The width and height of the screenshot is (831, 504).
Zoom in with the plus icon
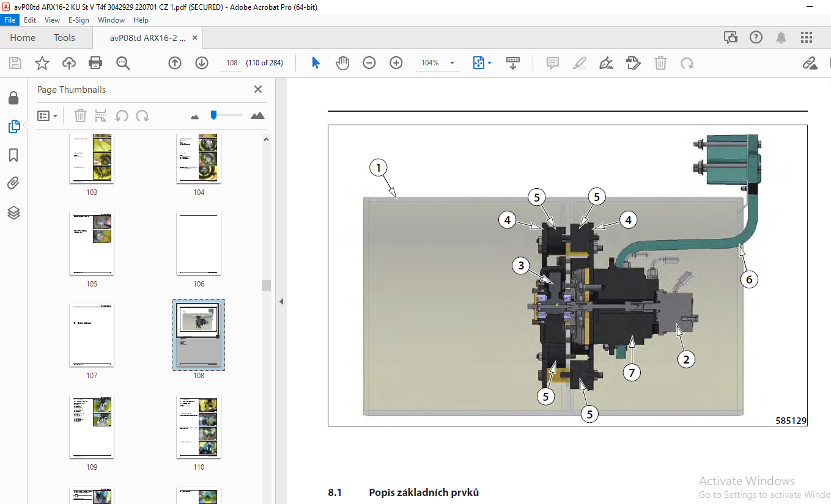point(396,63)
